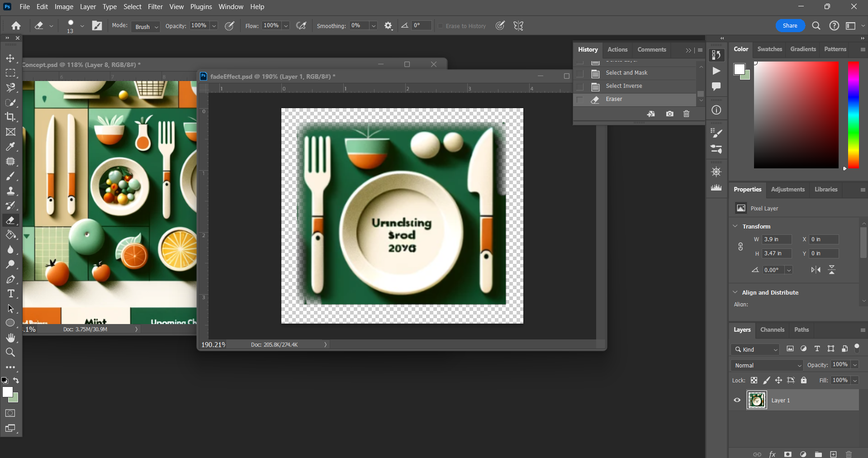Open the Normal blend mode dropdown
Screen dimensions: 868x458
coord(766,365)
